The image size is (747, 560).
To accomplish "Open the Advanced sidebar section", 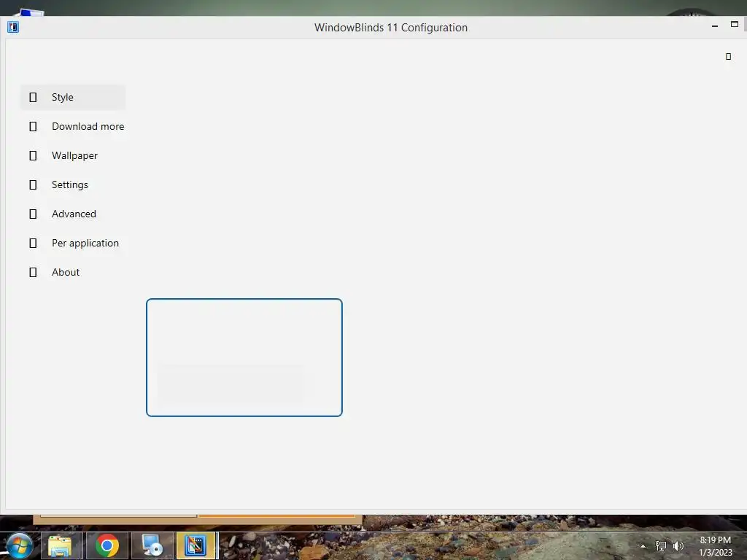I will pos(73,214).
